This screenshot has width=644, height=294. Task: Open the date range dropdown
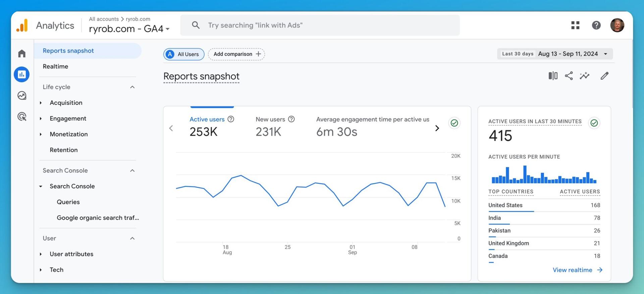tap(555, 54)
